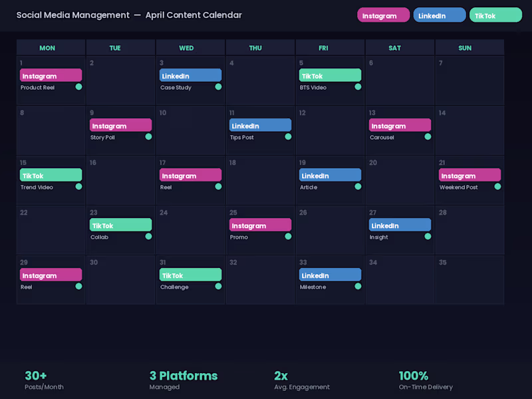Click status dot beside Collab
This screenshot has width=532, height=399.
click(x=148, y=237)
